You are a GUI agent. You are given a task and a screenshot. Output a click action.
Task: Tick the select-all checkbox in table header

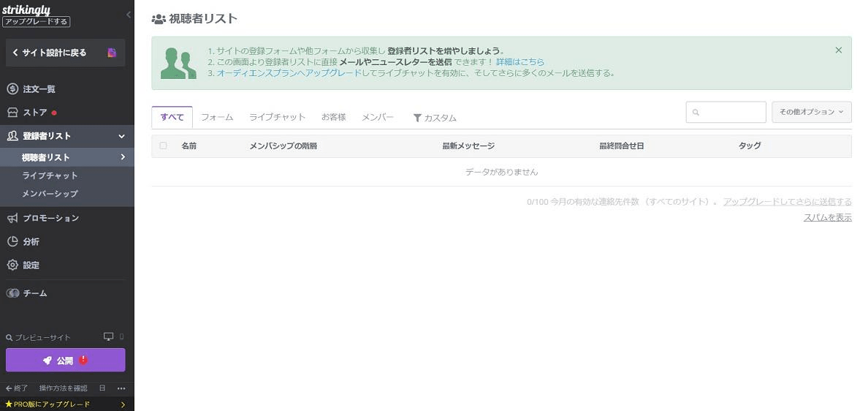tap(163, 146)
